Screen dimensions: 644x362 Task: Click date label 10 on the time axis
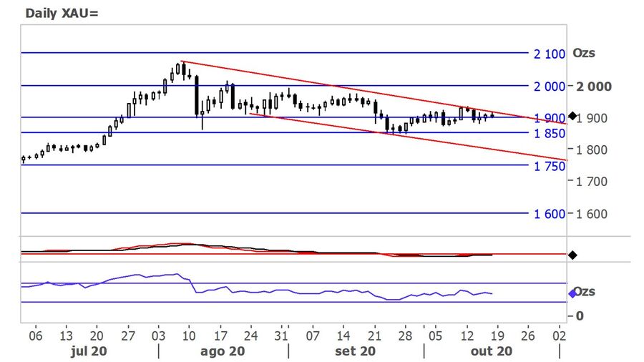(189, 336)
